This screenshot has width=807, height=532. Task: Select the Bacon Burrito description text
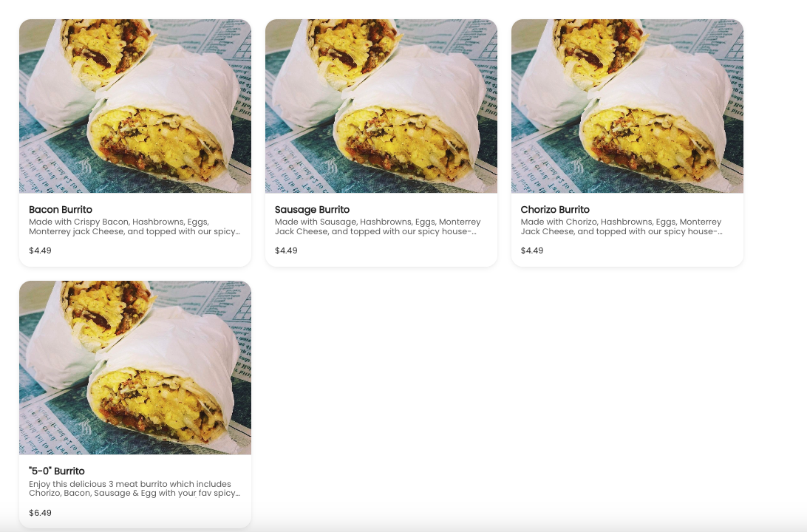pos(134,226)
